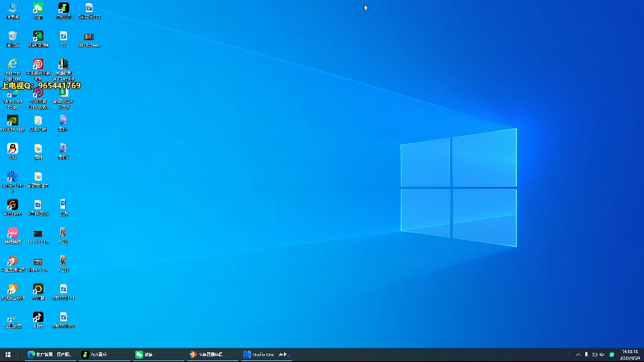This screenshot has width=644, height=362.
Task: Select the image file in the QQ row
Action: coord(64,151)
